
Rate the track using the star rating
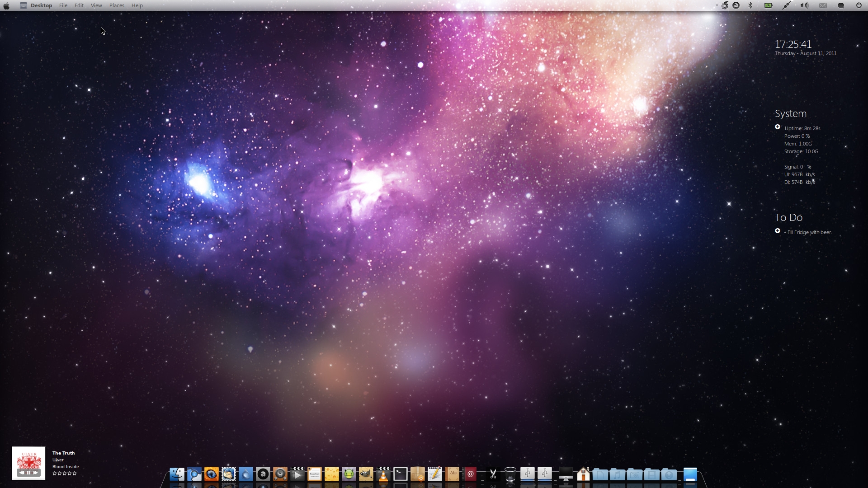(65, 474)
